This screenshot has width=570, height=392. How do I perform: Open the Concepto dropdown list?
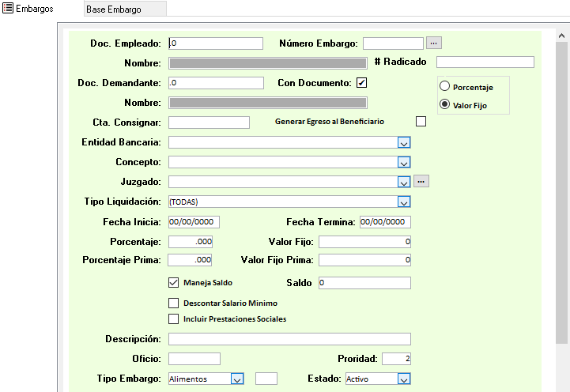coord(403,162)
